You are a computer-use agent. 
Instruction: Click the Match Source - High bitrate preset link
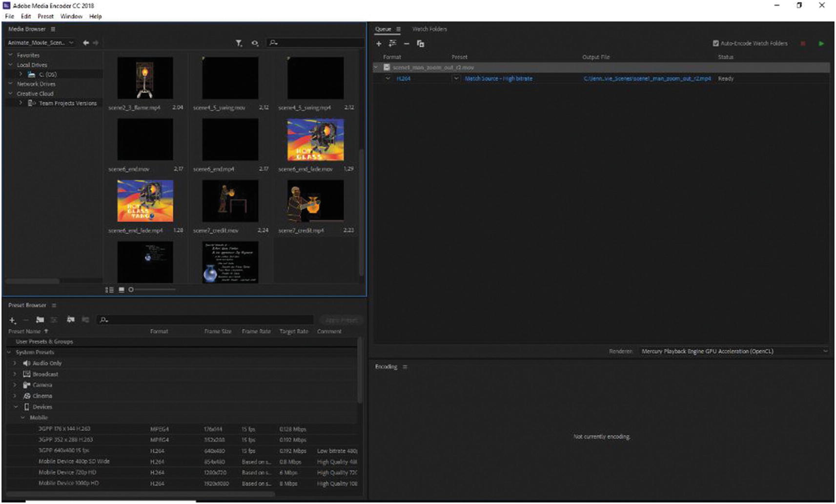498,79
